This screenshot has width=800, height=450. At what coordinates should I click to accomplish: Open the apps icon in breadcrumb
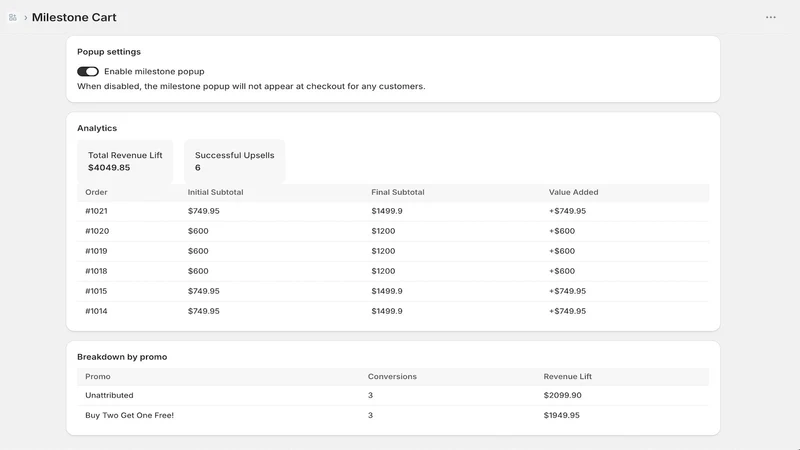coord(13,17)
